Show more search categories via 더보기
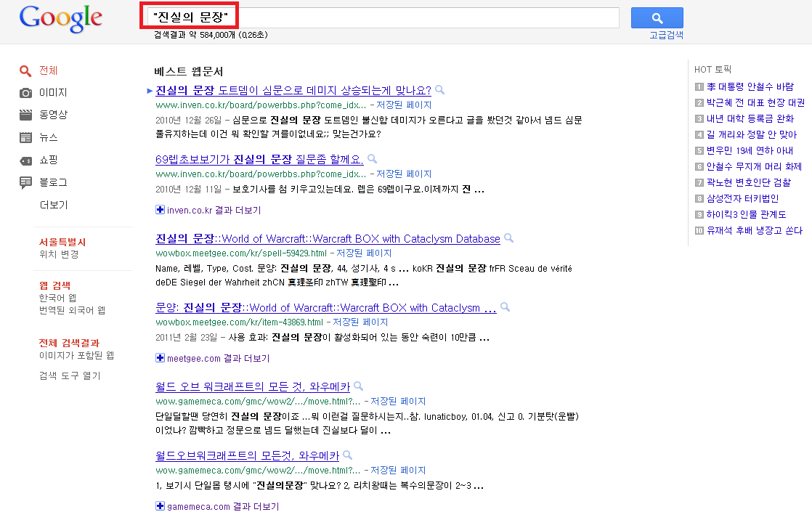This screenshot has width=812, height=520. [54, 205]
